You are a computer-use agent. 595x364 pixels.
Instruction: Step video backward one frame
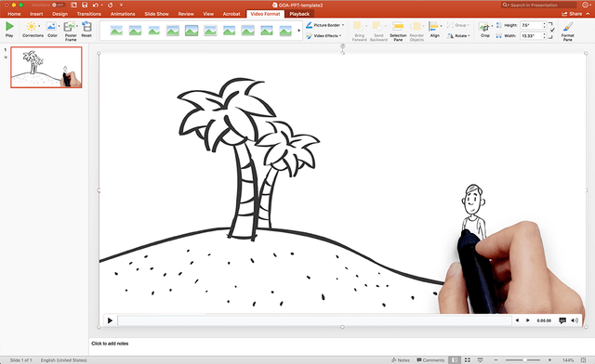coord(517,320)
